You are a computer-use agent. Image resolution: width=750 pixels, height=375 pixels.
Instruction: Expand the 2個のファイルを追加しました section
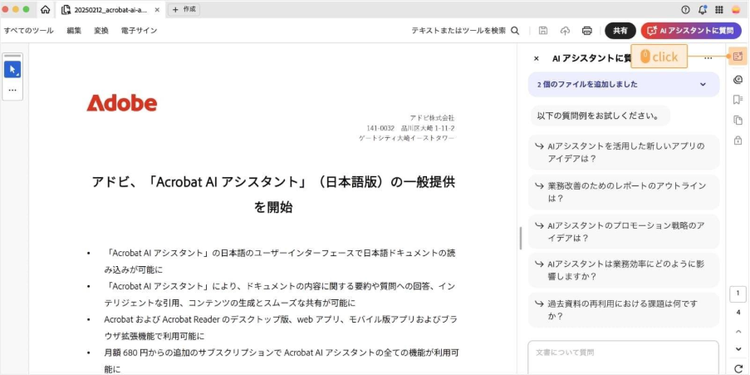click(x=624, y=84)
